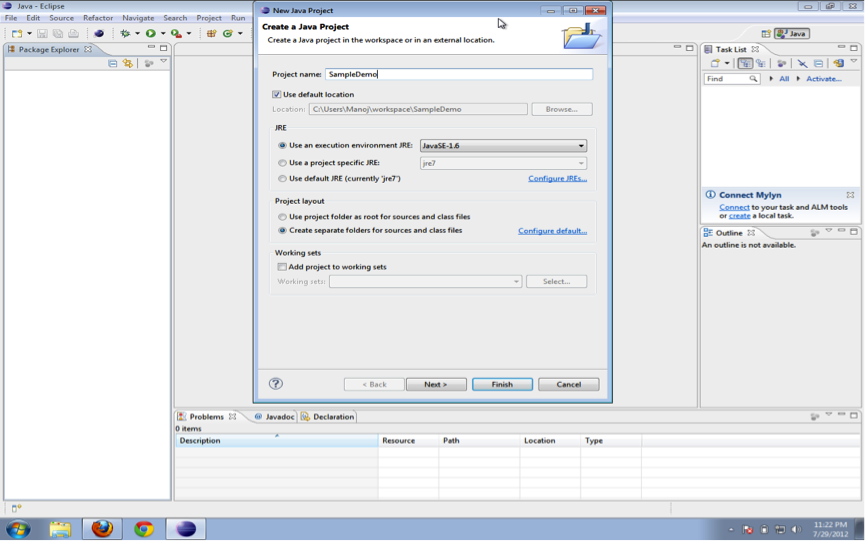865x541 pixels.
Task: Click the Collapse All icon in Task List
Action: (818, 63)
